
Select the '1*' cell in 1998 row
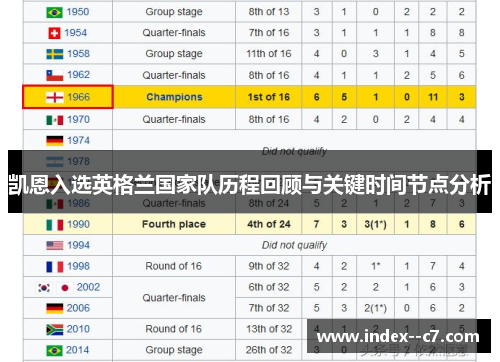(375, 266)
